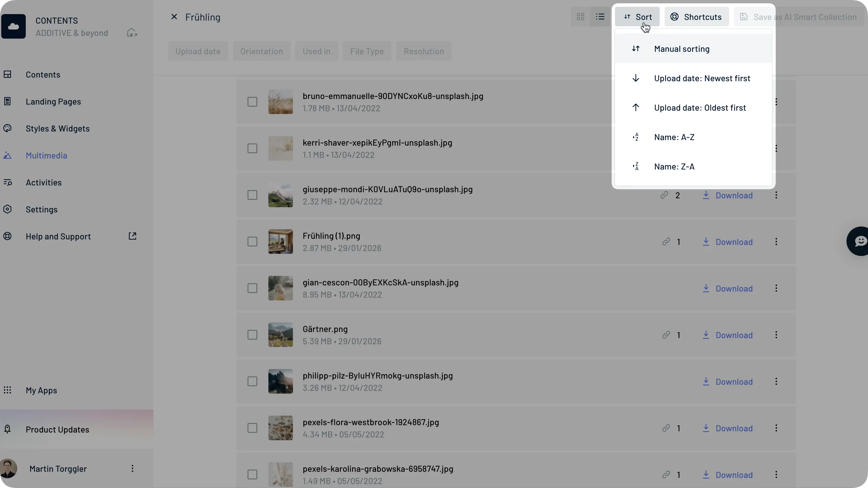
Task: Show usage link count for Frühling (1).png
Action: pyautogui.click(x=671, y=242)
